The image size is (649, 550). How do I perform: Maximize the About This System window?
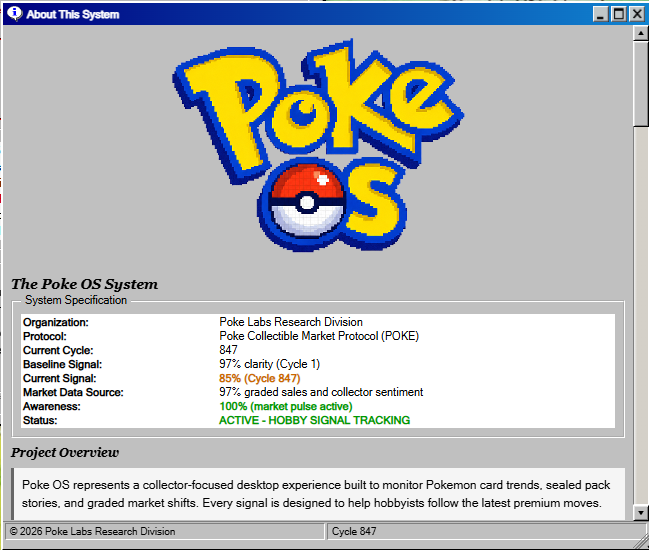(x=618, y=14)
